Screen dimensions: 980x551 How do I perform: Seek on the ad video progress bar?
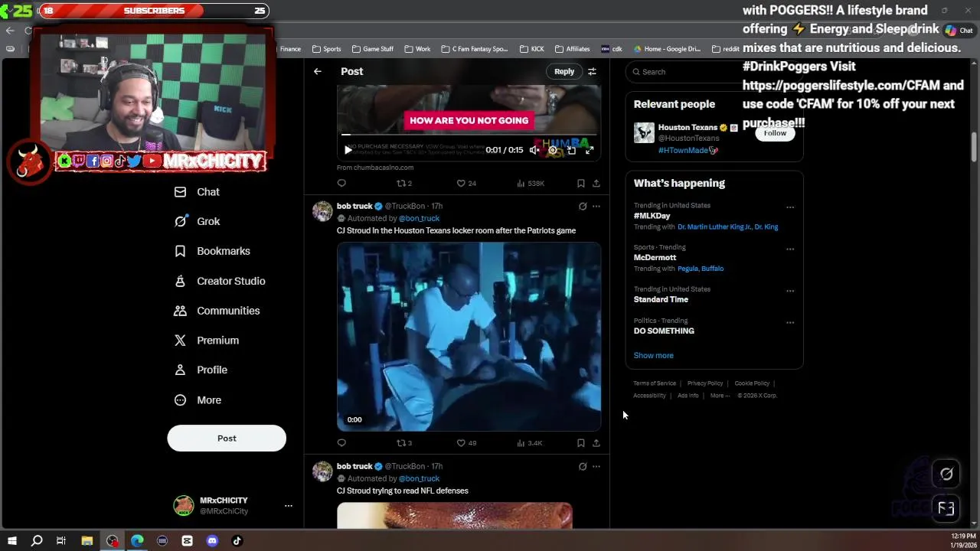tap(469, 135)
